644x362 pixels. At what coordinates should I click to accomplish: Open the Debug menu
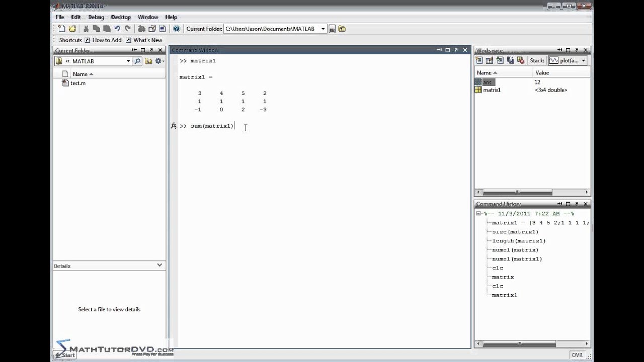[96, 17]
